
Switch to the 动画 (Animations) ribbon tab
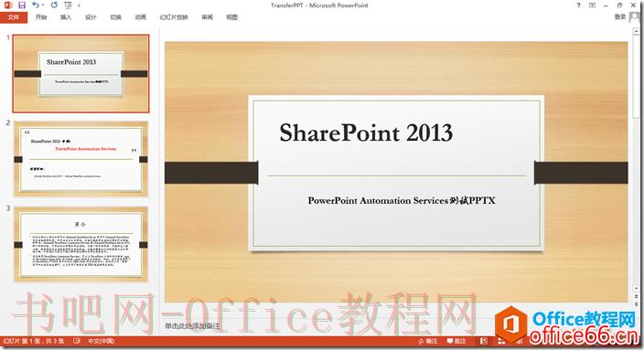(x=141, y=17)
